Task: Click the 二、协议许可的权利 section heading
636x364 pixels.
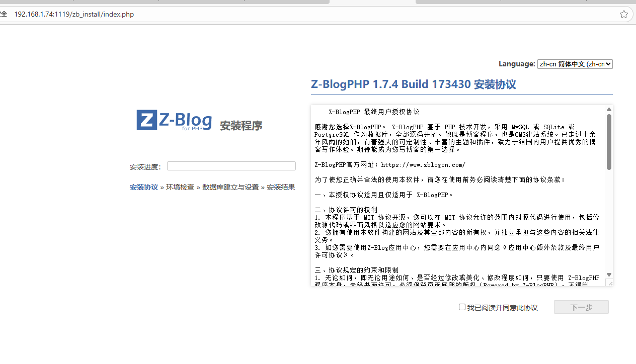Action: point(346,210)
